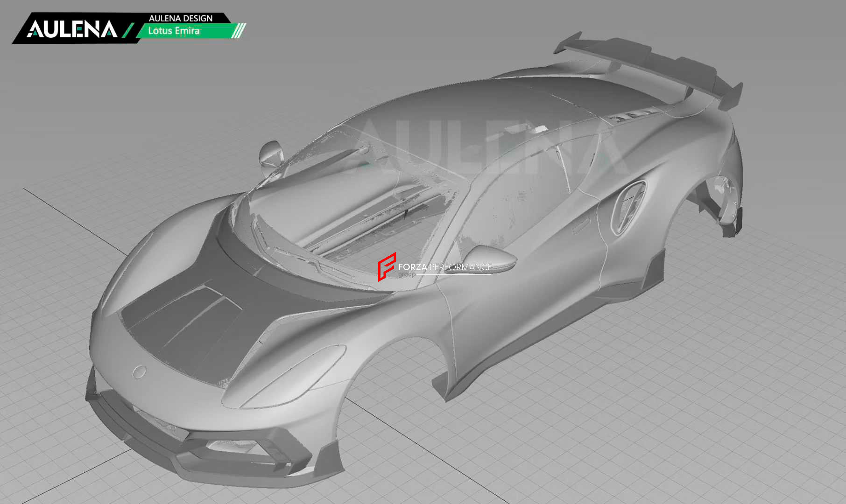
Task: Click the driver-side door mirror
Action: point(490,258)
